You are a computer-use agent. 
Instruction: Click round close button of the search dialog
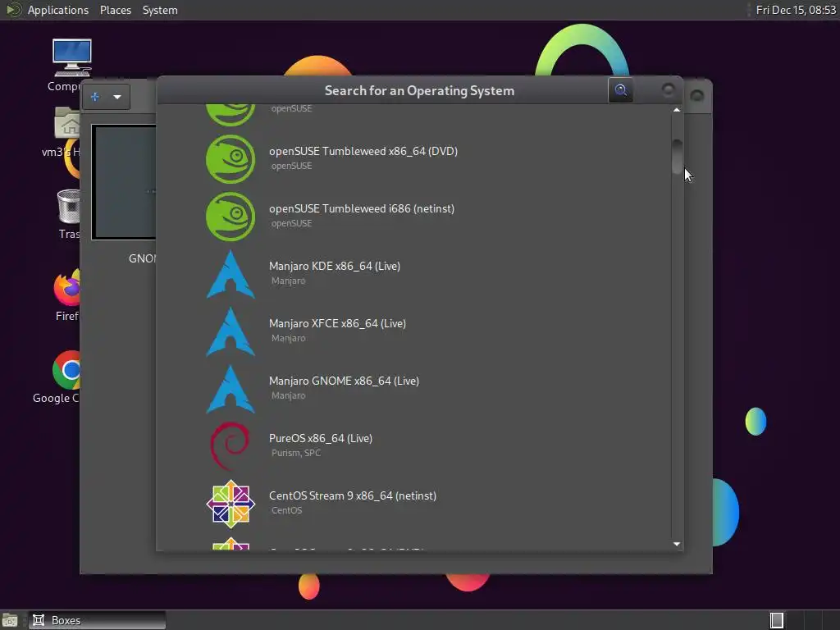(x=668, y=89)
